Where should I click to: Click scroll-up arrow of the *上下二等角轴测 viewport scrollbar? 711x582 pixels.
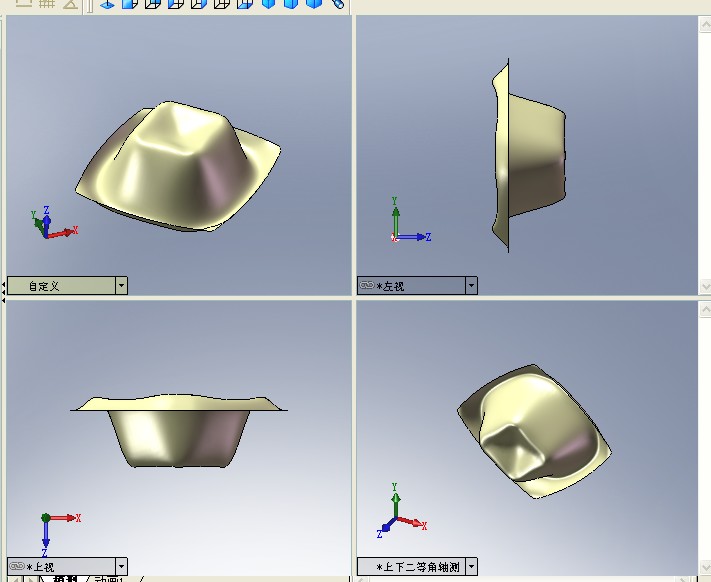[x=705, y=310]
